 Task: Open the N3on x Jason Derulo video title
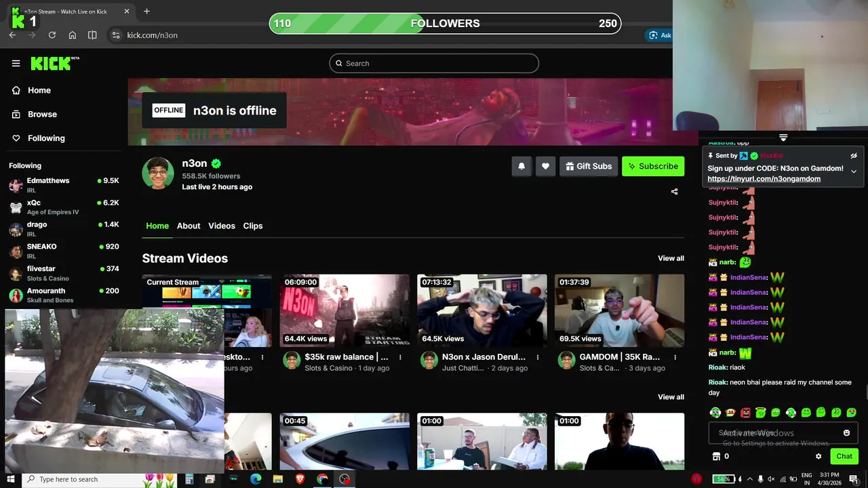(484, 357)
